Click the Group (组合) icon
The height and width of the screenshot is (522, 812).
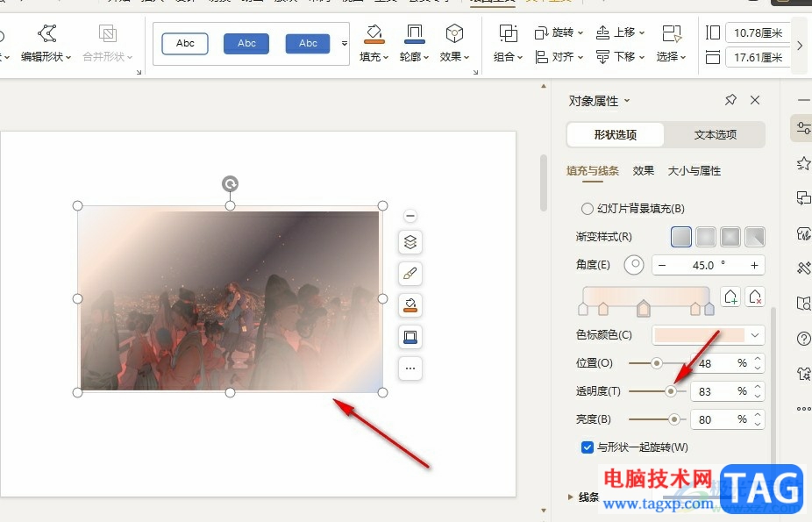[x=508, y=33]
